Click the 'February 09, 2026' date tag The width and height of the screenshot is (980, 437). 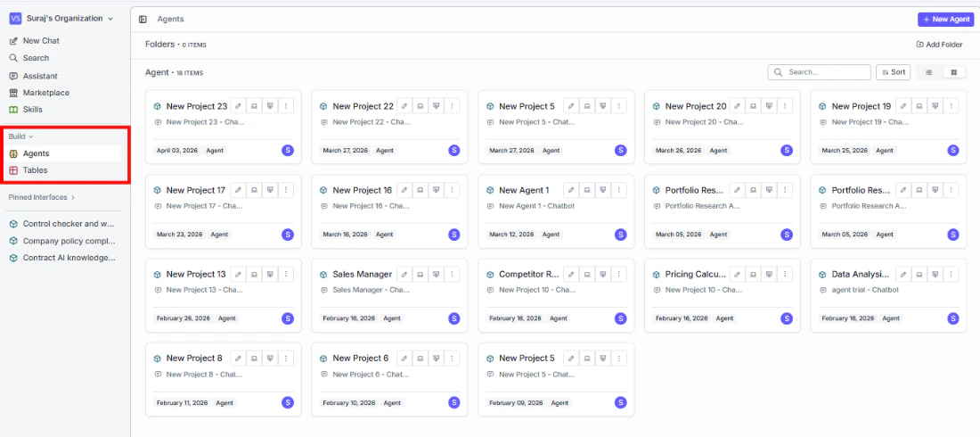[x=514, y=403]
